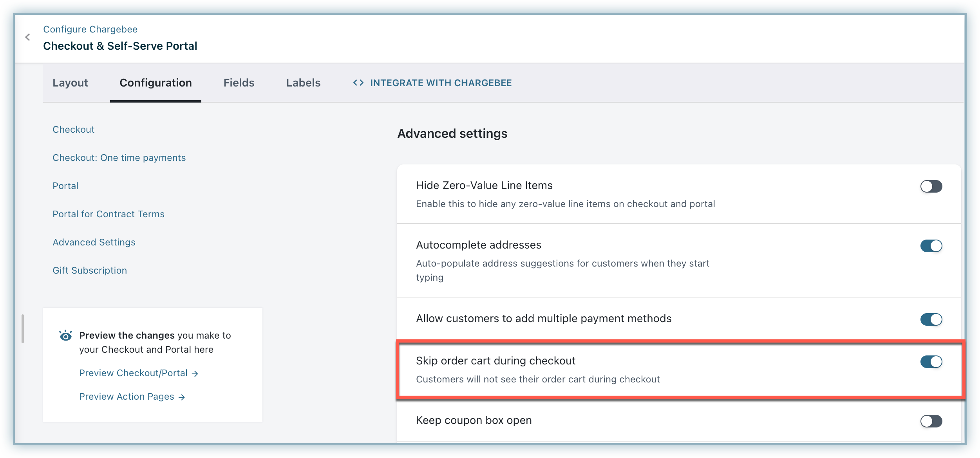
Task: Open Integrate with Chargebee link
Action: click(441, 83)
